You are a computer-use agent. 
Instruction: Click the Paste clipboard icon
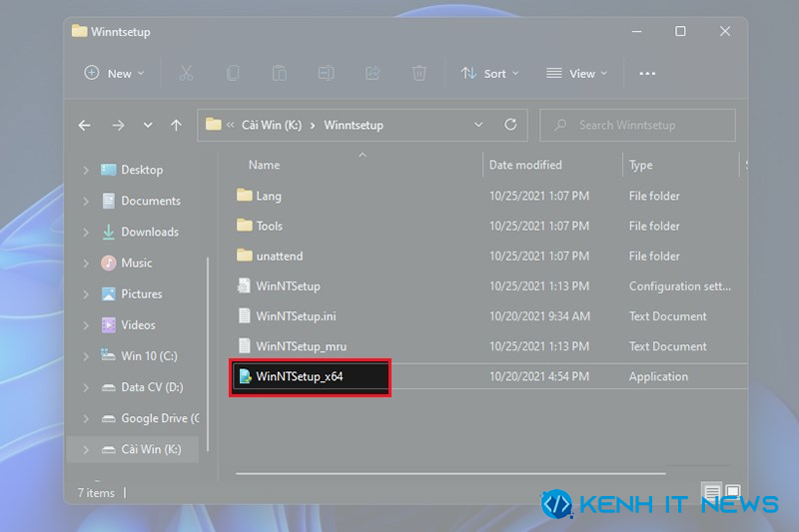pos(280,73)
